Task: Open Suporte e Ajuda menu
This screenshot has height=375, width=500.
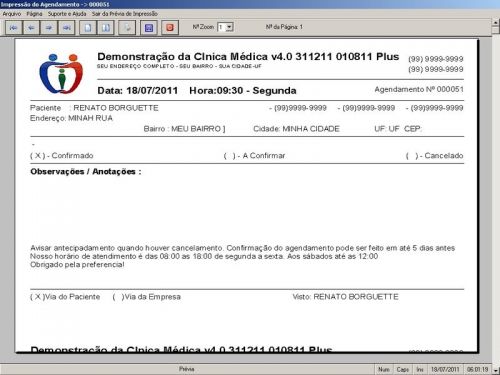Action: 67,14
